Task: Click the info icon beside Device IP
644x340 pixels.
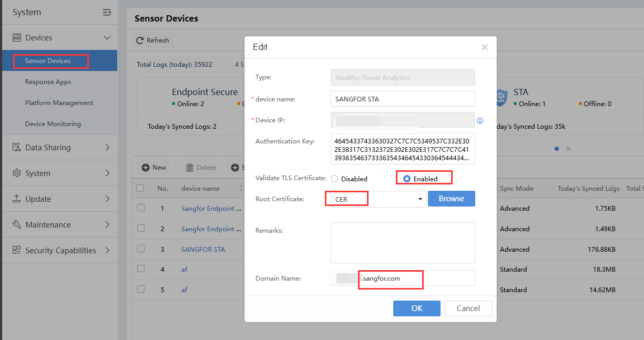Action: point(479,121)
